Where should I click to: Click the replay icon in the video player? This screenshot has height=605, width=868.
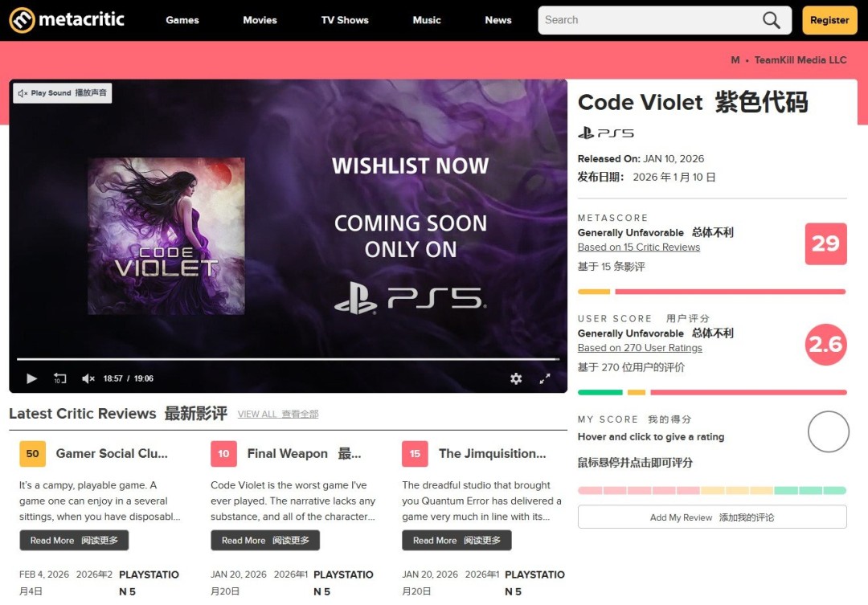[59, 378]
